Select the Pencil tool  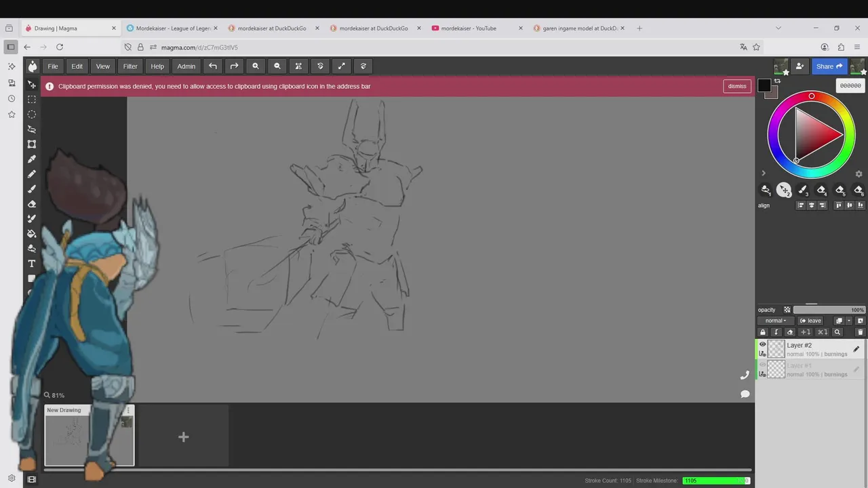(31, 174)
